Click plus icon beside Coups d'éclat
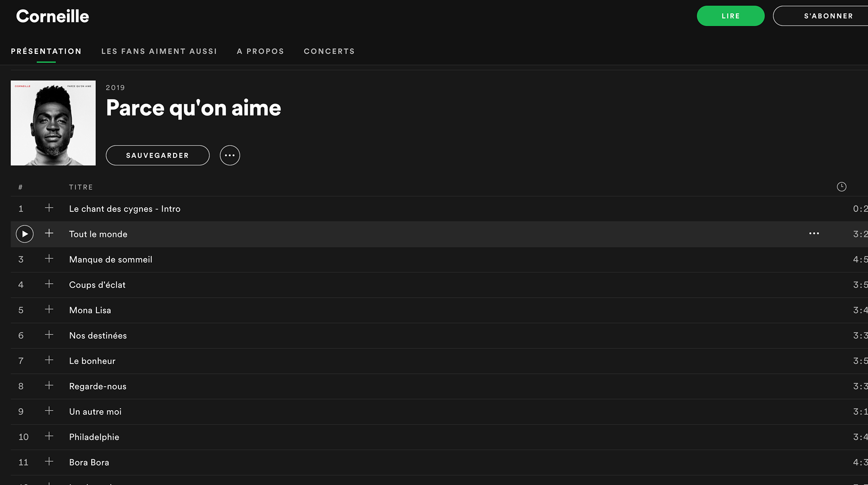This screenshot has height=485, width=868. pos(49,284)
